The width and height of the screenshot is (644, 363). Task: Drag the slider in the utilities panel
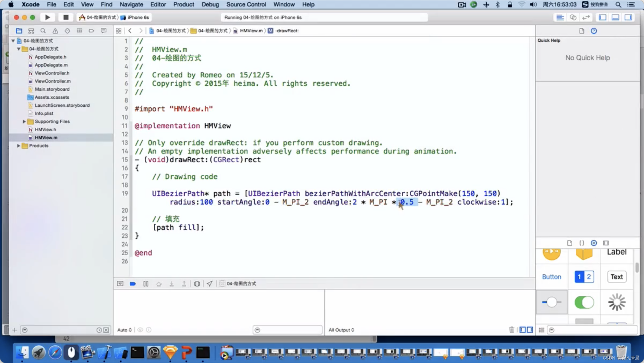click(x=551, y=302)
